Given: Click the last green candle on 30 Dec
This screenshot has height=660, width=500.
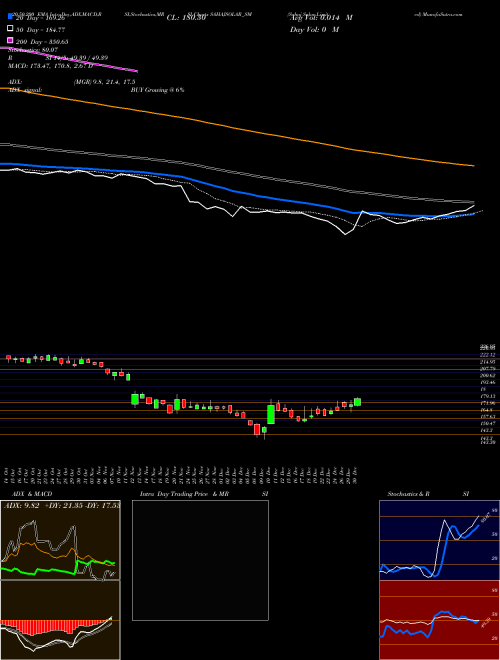Looking at the screenshot, I should (x=358, y=402).
